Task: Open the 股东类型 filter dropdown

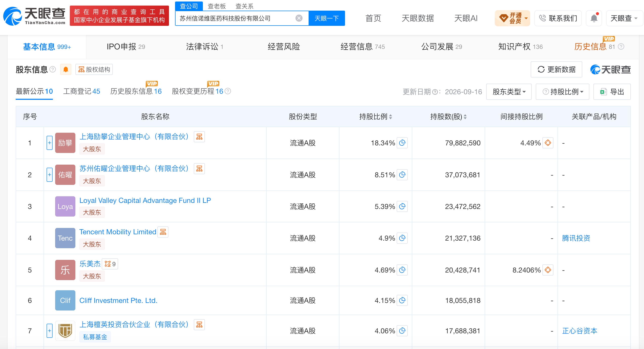Action: pos(509,92)
